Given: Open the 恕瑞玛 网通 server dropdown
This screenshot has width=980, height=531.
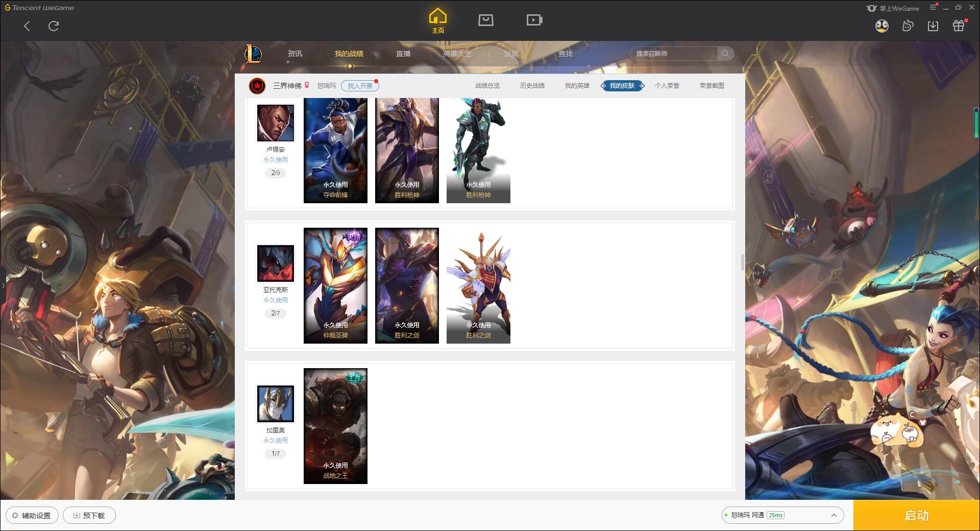Looking at the screenshot, I should (782, 515).
